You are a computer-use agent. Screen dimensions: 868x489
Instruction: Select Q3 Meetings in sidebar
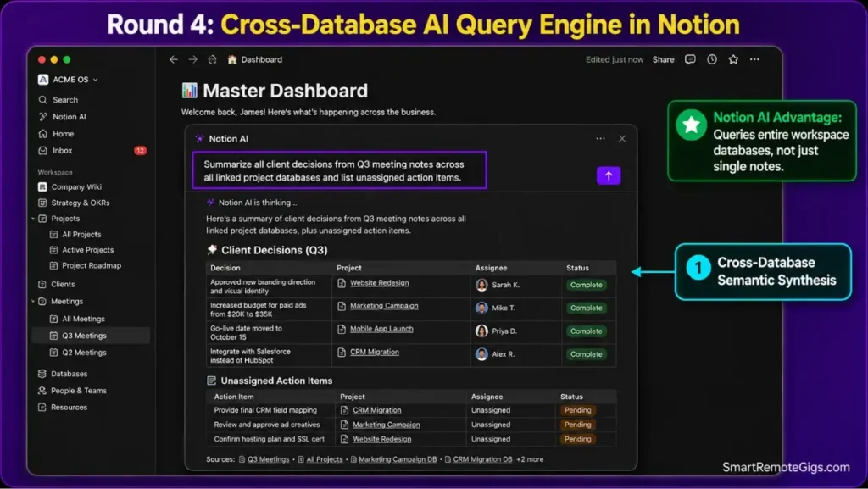click(92, 336)
